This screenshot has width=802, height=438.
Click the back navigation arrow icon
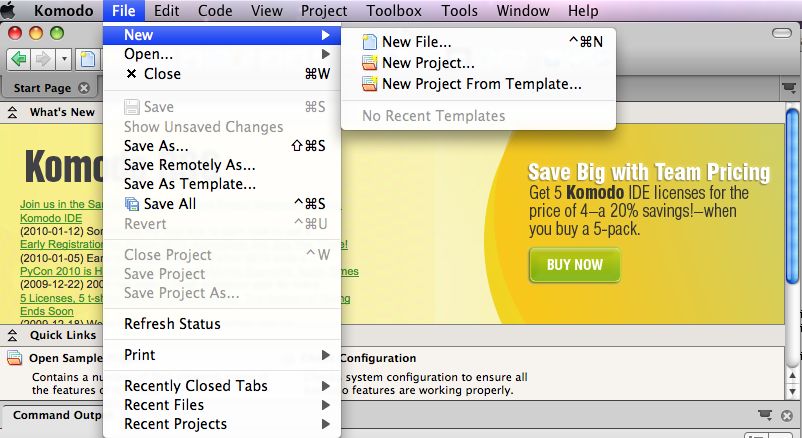19,58
